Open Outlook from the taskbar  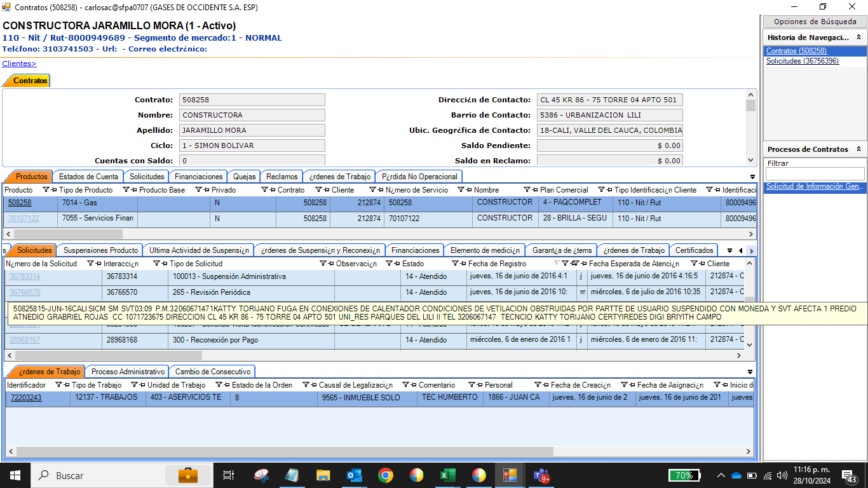[354, 475]
